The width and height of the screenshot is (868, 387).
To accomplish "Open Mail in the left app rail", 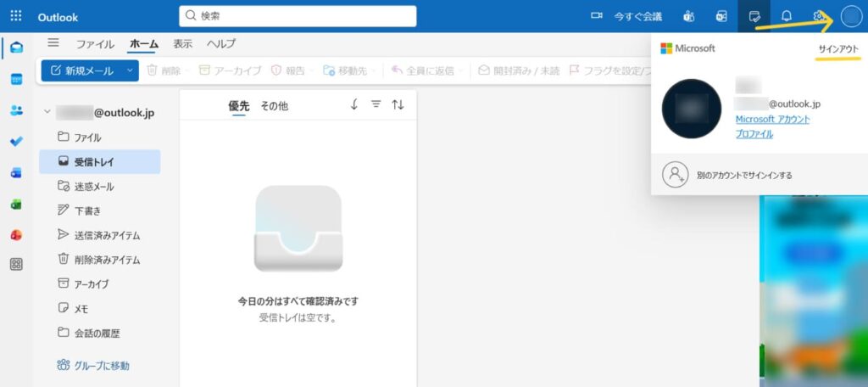I will [17, 48].
